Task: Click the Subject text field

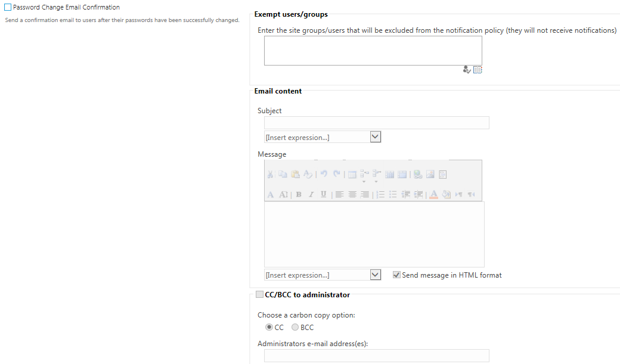Action: tap(376, 123)
